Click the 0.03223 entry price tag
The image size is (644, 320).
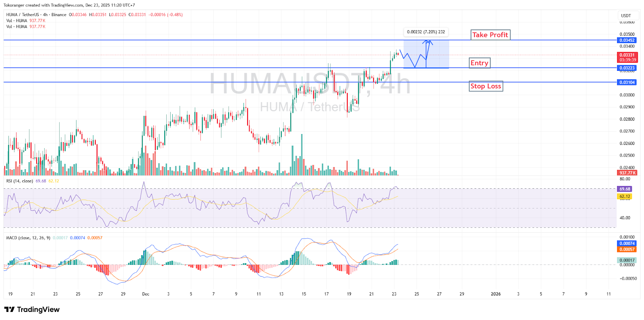click(x=627, y=68)
